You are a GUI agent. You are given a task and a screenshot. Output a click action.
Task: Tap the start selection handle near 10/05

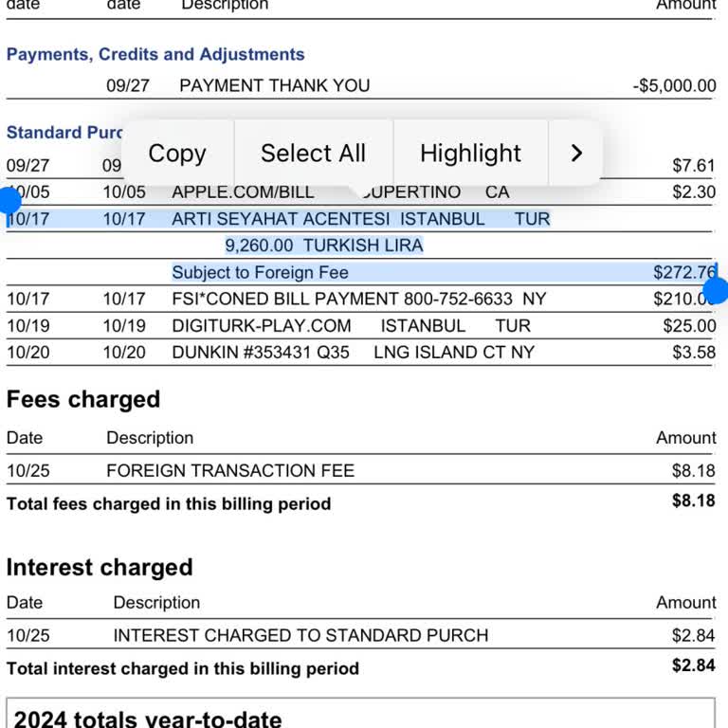(9, 200)
